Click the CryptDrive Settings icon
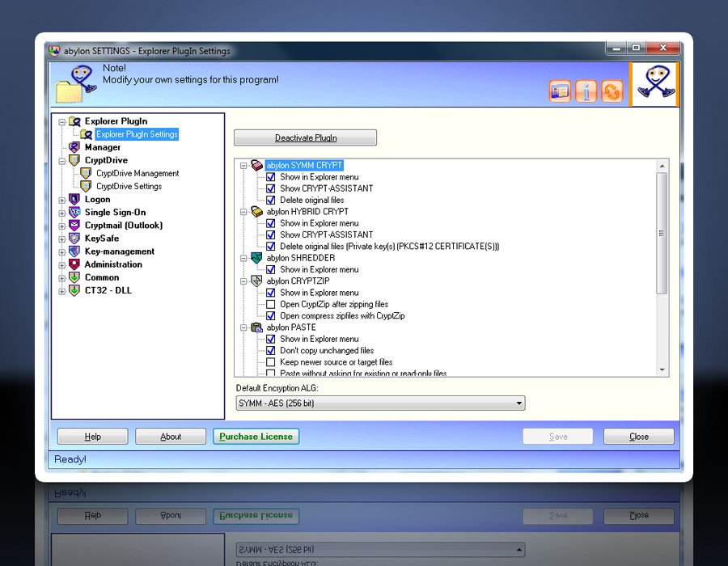Viewport: 728px width, 566px height. [86, 186]
